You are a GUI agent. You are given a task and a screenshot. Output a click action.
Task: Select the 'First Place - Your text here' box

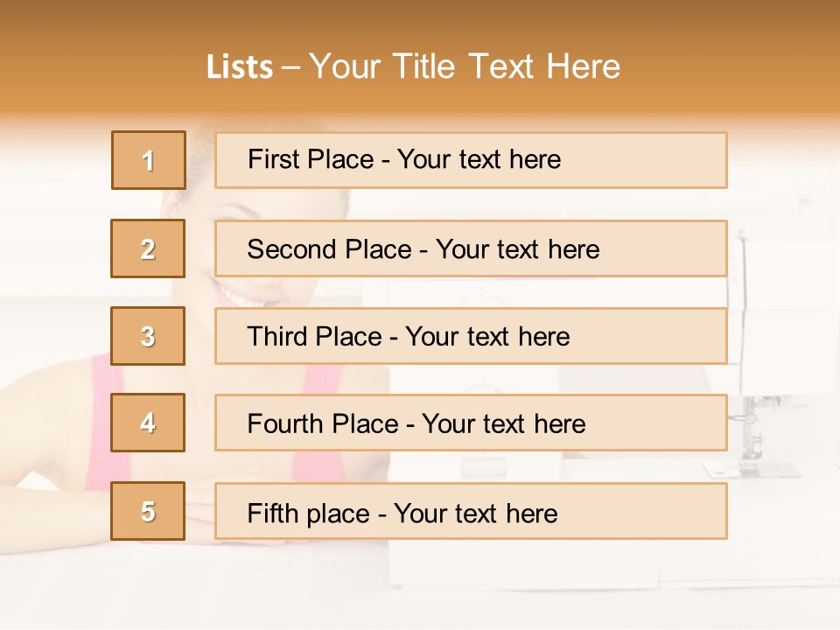(471, 160)
